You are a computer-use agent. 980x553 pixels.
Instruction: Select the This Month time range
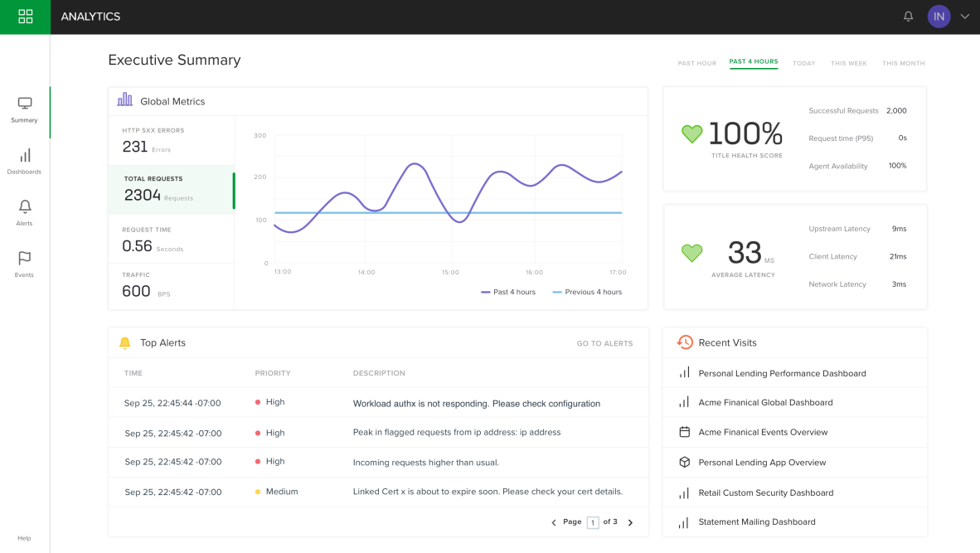pos(903,63)
